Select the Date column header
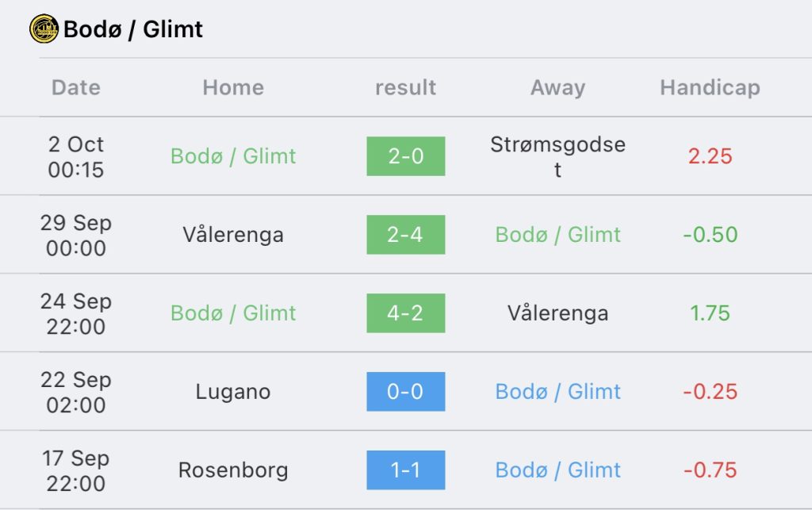Image resolution: width=812 pixels, height=510 pixels. (x=76, y=87)
